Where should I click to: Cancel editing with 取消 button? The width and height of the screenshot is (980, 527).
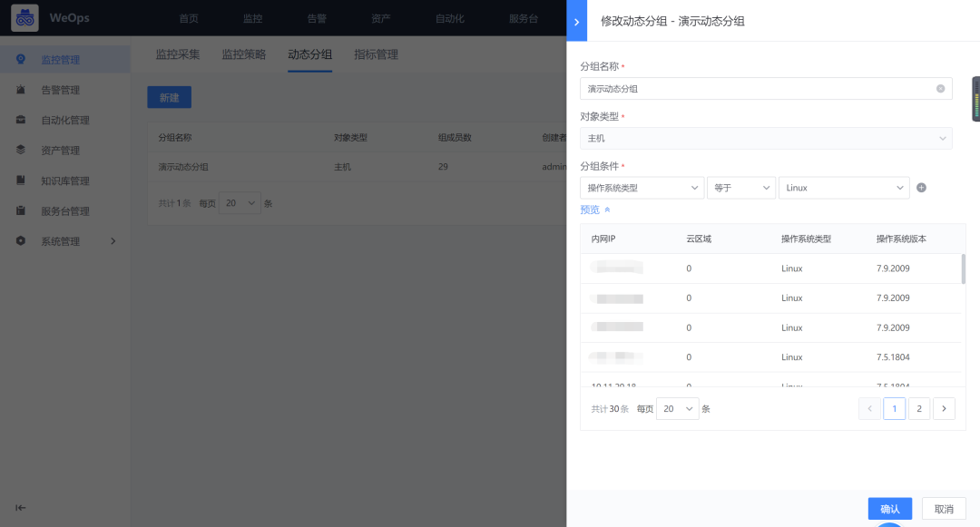tap(944, 509)
